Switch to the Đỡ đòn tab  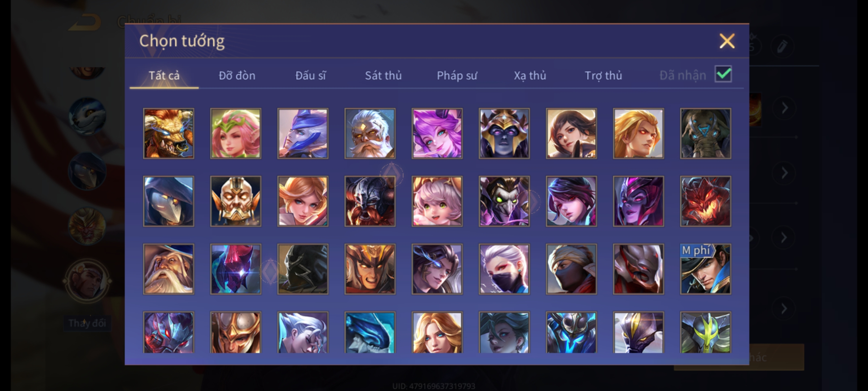(237, 75)
